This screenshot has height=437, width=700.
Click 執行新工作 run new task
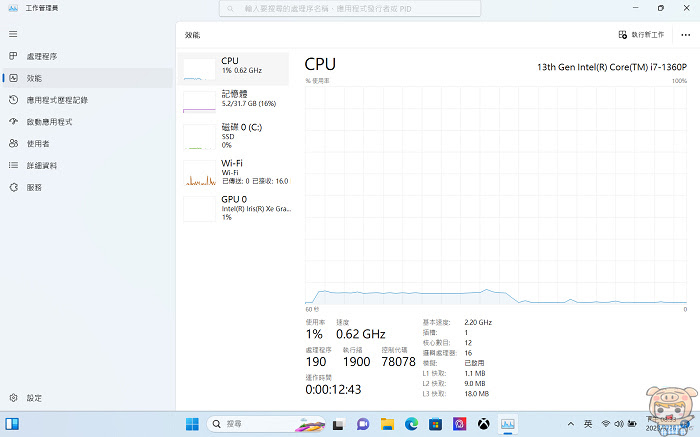(641, 35)
